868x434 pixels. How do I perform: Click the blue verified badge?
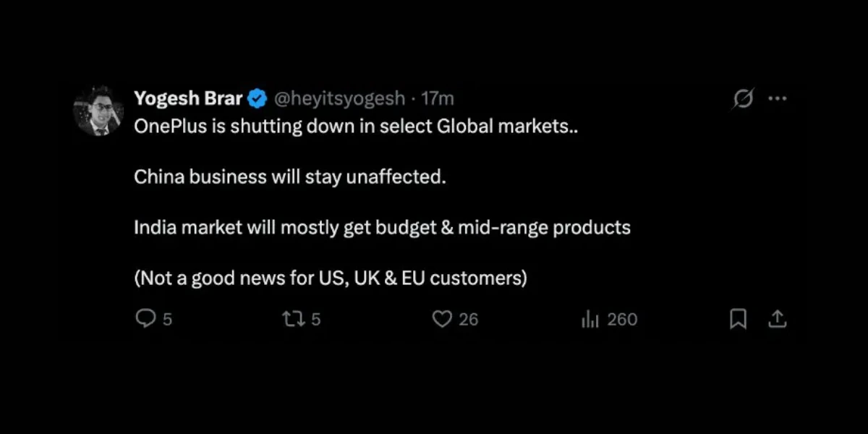click(x=257, y=98)
